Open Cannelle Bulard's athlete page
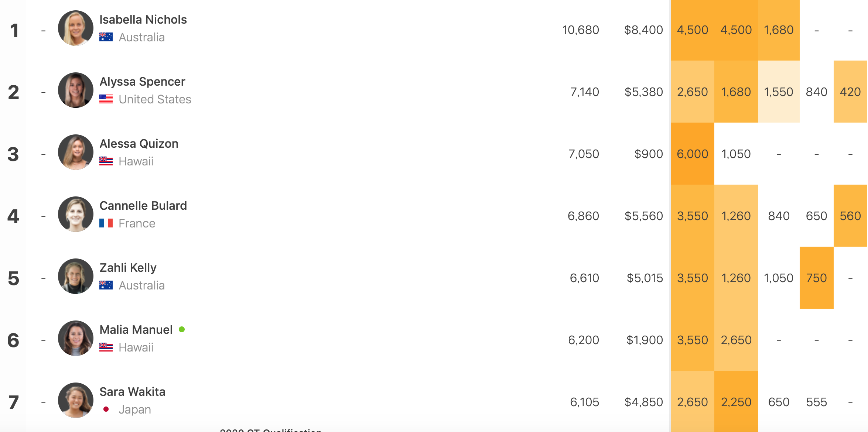868x432 pixels. tap(143, 205)
